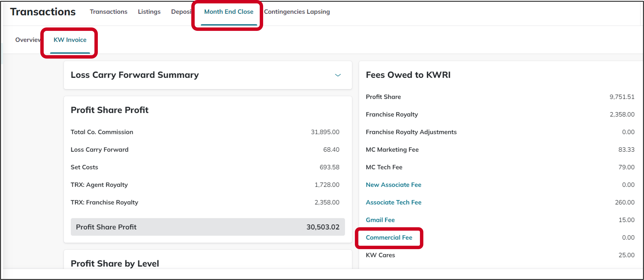The width and height of the screenshot is (644, 280).
Task: Select the KW Invoice sub-tab
Action: coord(70,40)
